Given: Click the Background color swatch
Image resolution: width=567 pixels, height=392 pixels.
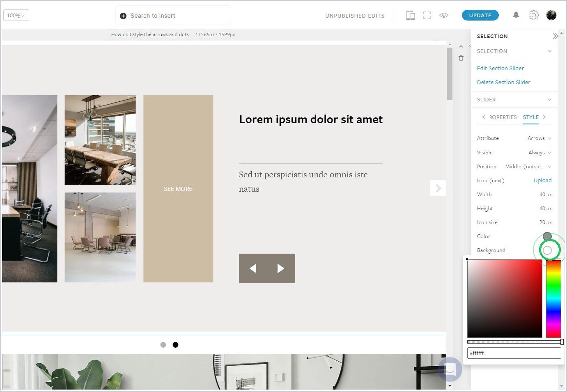Looking at the screenshot, I should (547, 250).
